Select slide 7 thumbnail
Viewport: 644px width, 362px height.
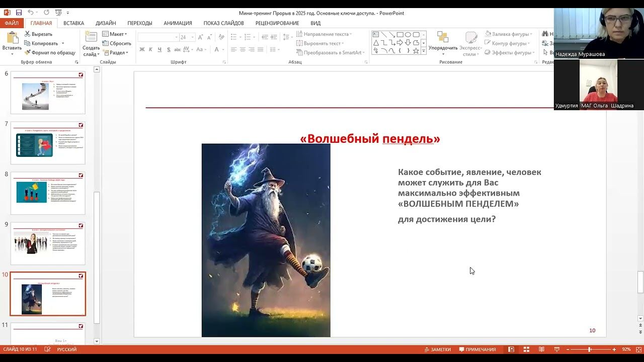point(48,143)
